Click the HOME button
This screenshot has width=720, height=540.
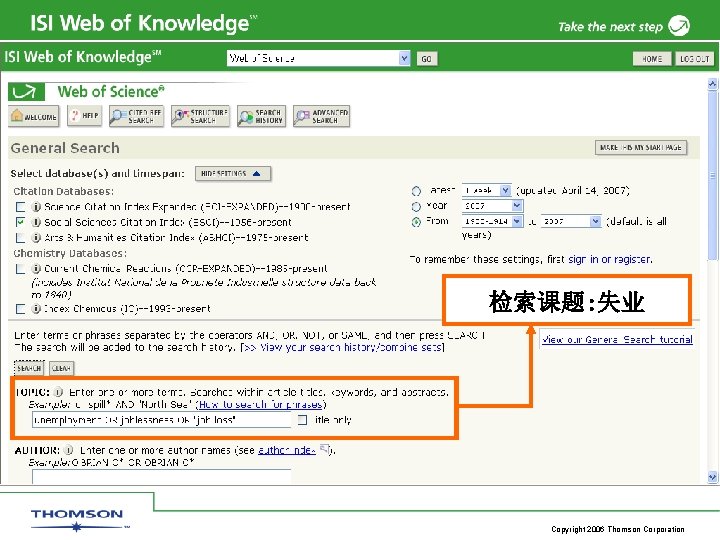652,59
